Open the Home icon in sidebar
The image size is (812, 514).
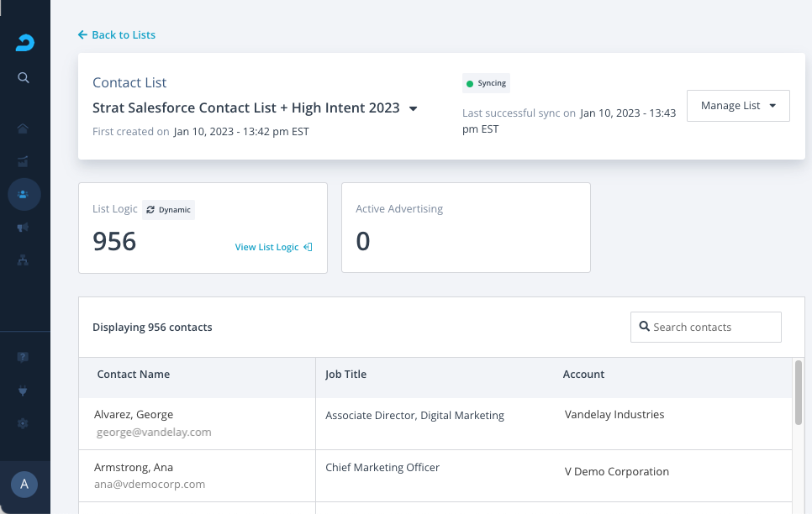coord(24,129)
